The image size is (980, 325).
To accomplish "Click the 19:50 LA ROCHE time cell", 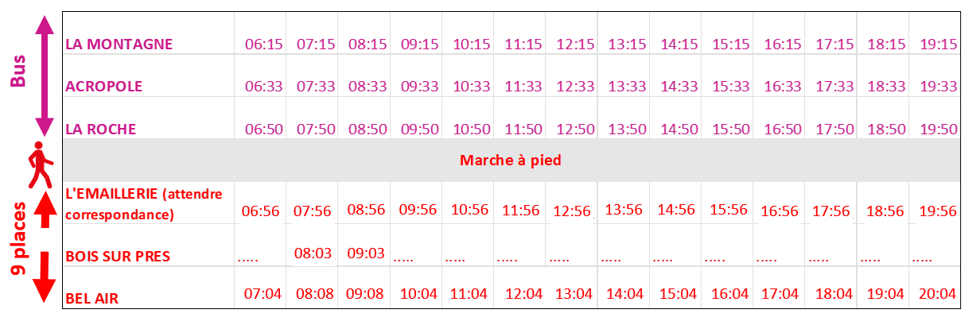I will (938, 130).
